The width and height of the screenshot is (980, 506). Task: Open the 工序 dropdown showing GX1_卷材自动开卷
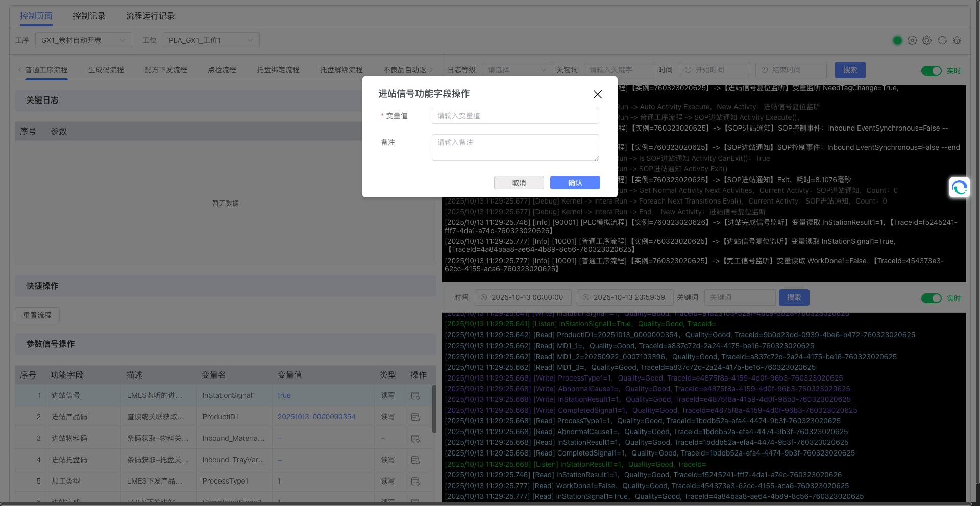click(x=83, y=40)
